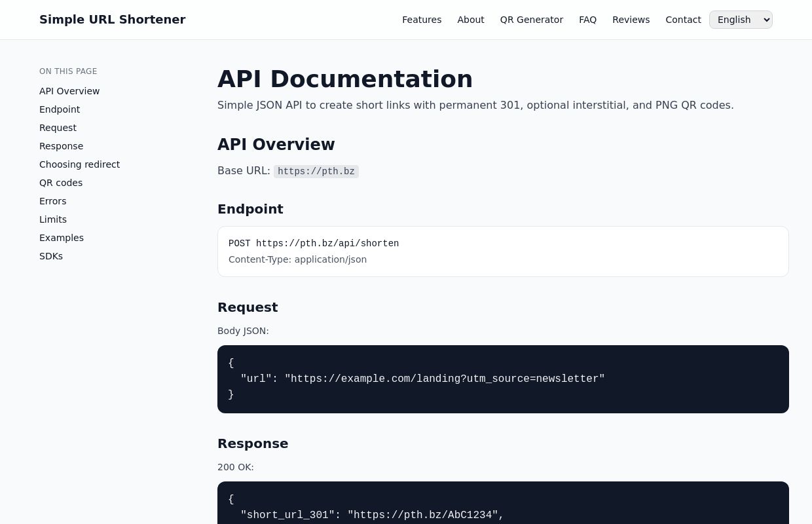Open the Reviews page
This screenshot has width=812, height=524.
point(631,20)
